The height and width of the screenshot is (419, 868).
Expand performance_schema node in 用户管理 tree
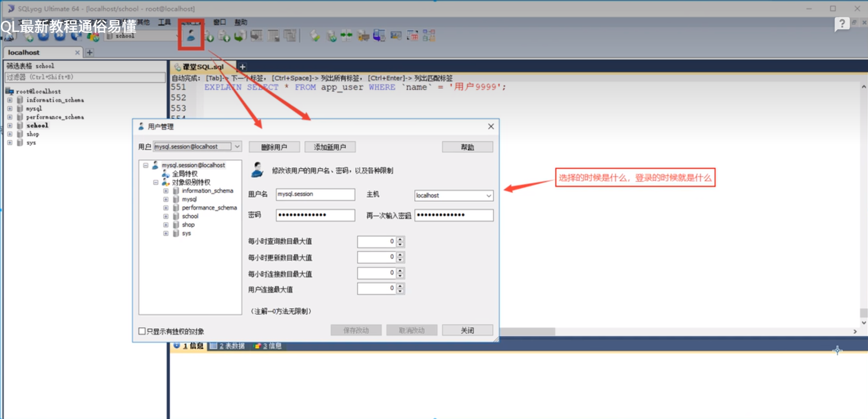click(166, 208)
